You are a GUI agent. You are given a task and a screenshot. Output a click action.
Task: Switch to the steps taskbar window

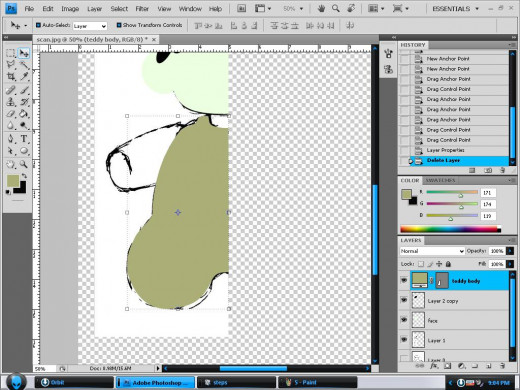click(237, 382)
